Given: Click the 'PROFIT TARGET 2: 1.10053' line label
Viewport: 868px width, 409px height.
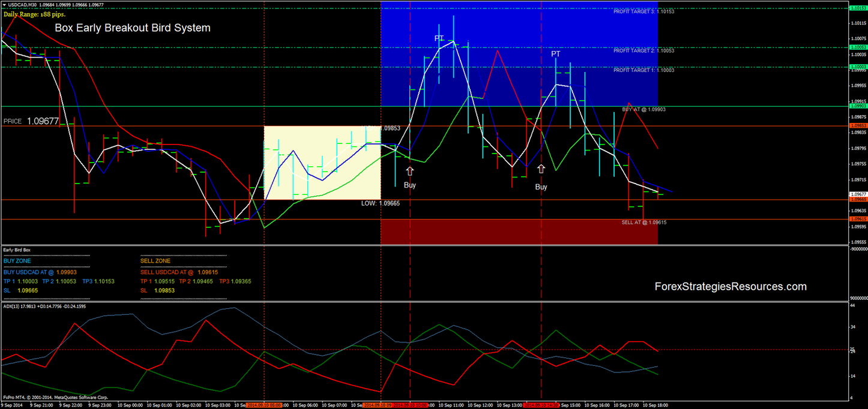Looking at the screenshot, I should coord(643,50).
